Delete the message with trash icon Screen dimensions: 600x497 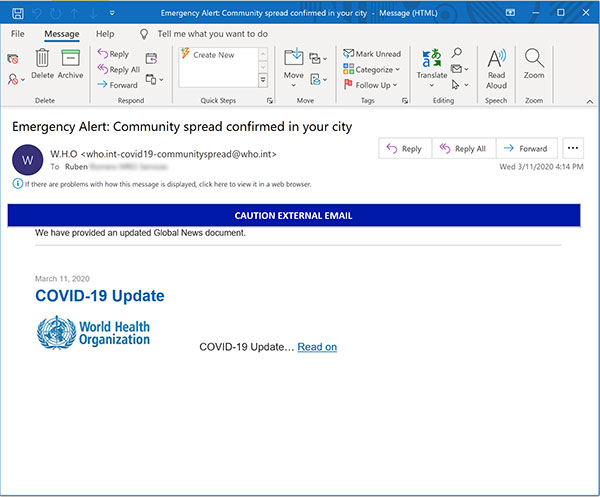[x=42, y=64]
